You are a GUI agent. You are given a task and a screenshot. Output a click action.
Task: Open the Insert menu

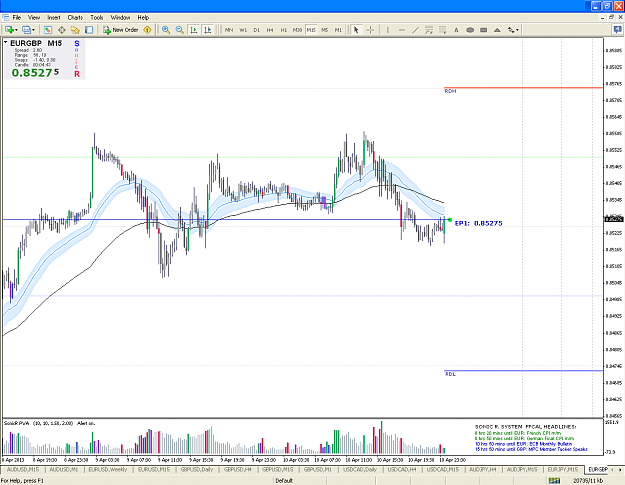(x=54, y=18)
